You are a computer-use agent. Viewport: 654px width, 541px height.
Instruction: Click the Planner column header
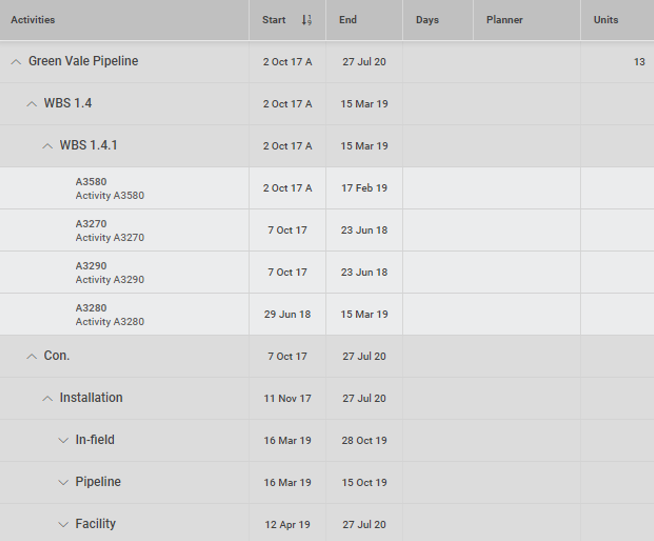click(x=504, y=20)
